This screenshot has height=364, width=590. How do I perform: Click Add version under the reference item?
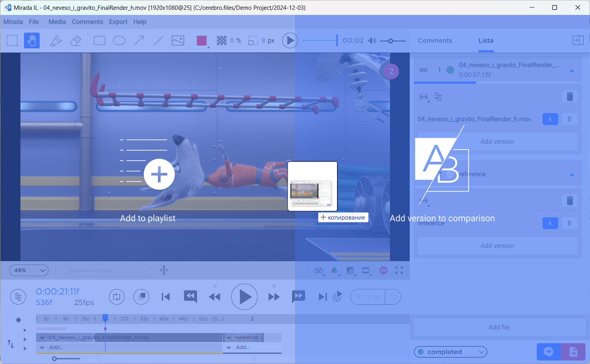(497, 246)
